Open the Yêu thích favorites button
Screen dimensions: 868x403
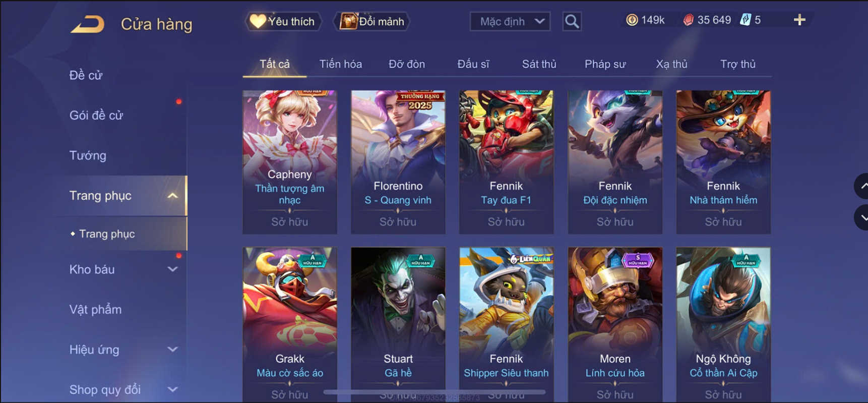(x=283, y=21)
